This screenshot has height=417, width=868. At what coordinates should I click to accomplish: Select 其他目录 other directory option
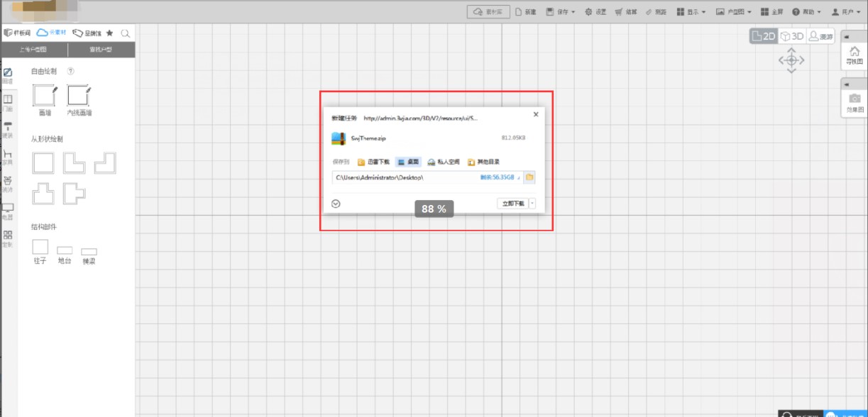(x=483, y=162)
